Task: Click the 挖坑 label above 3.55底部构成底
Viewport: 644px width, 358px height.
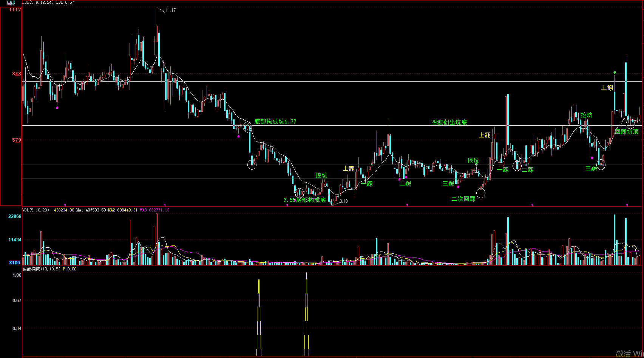Action: [321, 176]
